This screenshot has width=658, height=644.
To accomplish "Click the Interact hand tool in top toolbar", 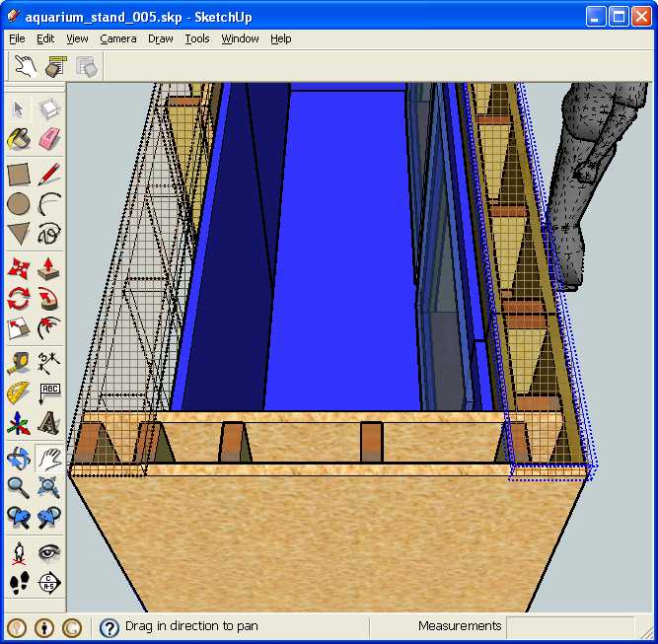I will (x=26, y=66).
